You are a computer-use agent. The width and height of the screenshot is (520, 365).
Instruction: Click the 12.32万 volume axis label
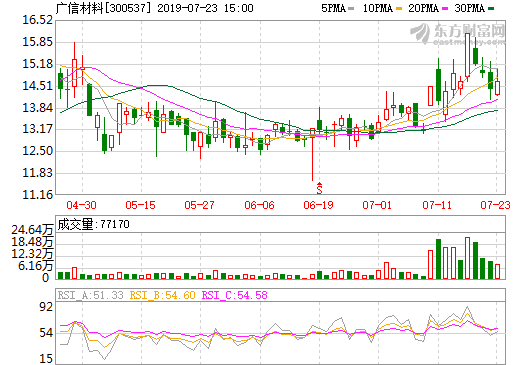[32, 254]
